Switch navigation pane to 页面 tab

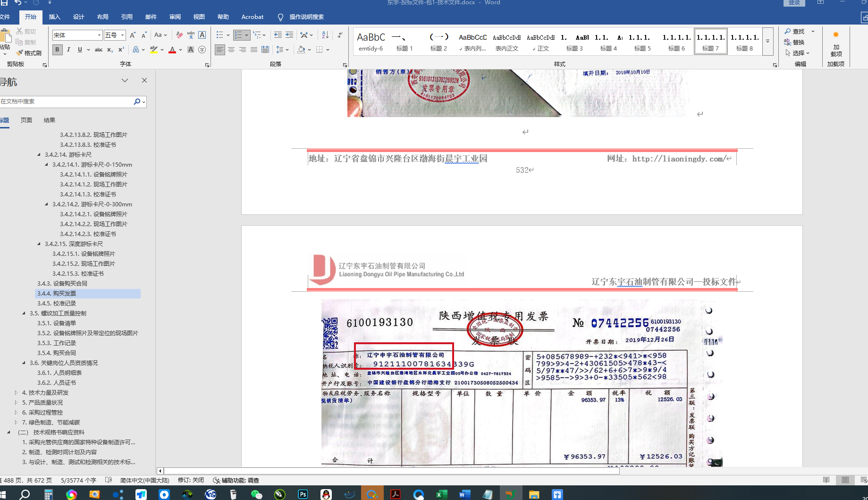26,120
